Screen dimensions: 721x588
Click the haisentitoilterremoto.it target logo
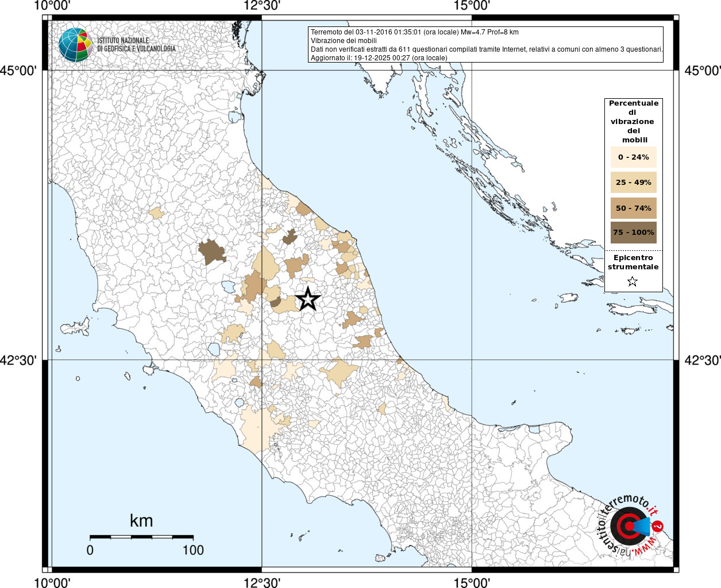[x=630, y=526]
